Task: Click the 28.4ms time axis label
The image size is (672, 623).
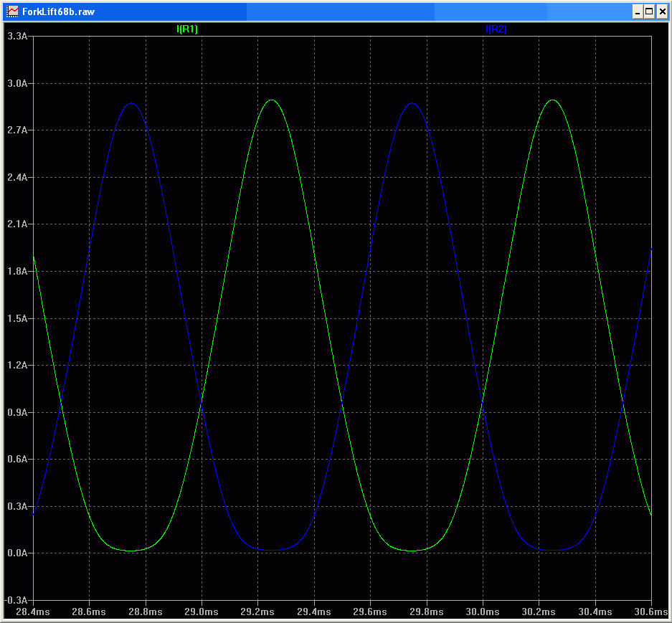Action: [33, 612]
